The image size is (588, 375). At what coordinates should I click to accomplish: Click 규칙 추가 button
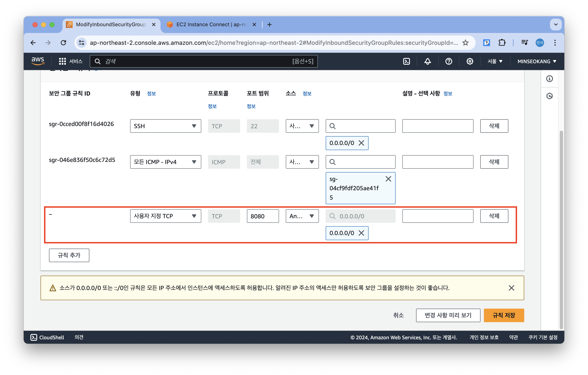(x=69, y=255)
